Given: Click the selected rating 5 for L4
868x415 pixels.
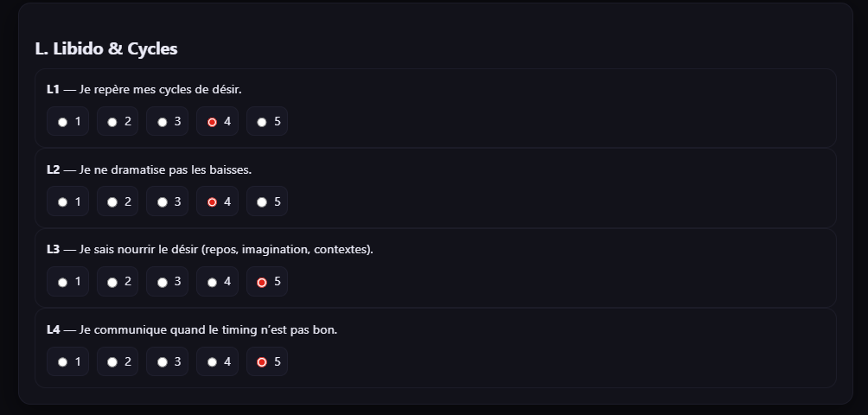Looking at the screenshot, I should tap(262, 362).
